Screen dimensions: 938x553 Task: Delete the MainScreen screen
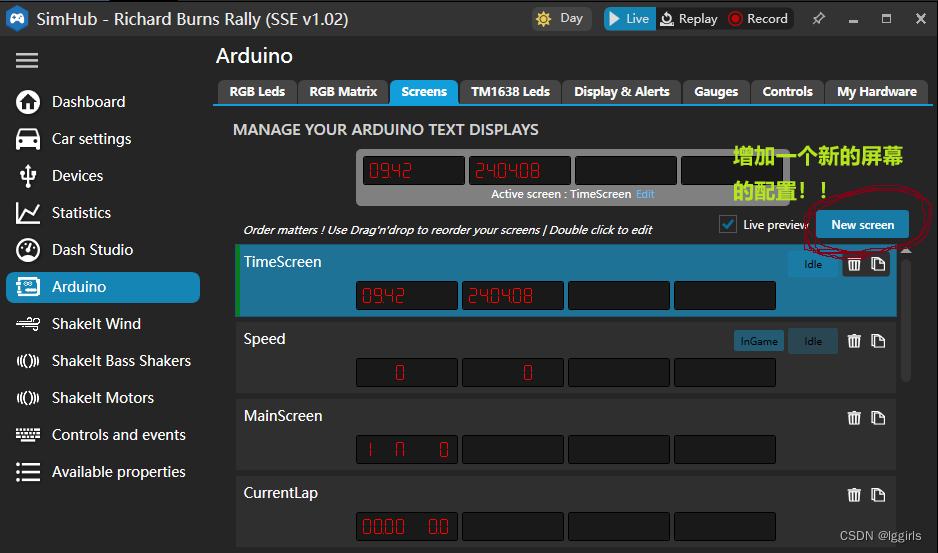click(854, 418)
